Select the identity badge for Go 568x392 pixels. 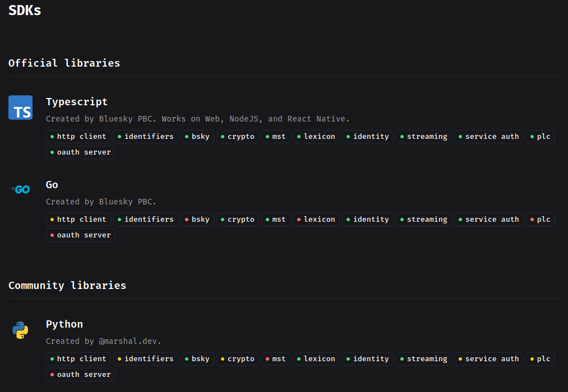(367, 219)
